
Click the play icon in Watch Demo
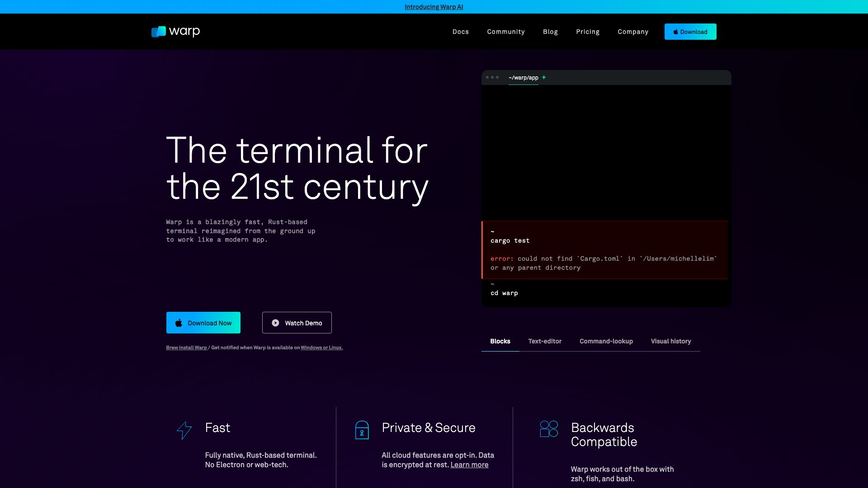tap(275, 323)
